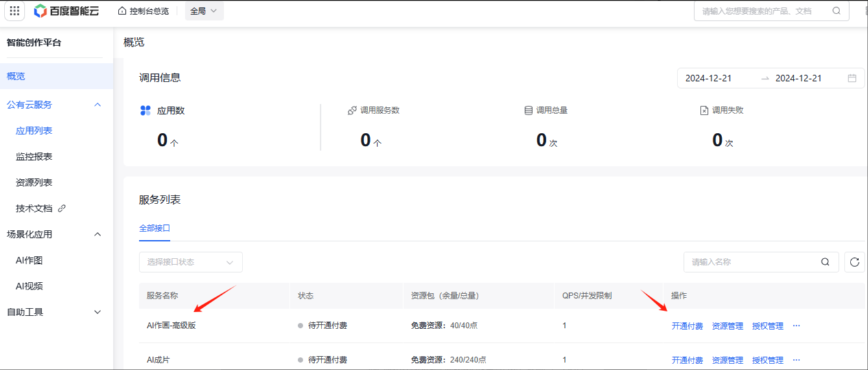Open the calendar icon in date range
This screenshot has height=370, width=868.
click(x=852, y=78)
